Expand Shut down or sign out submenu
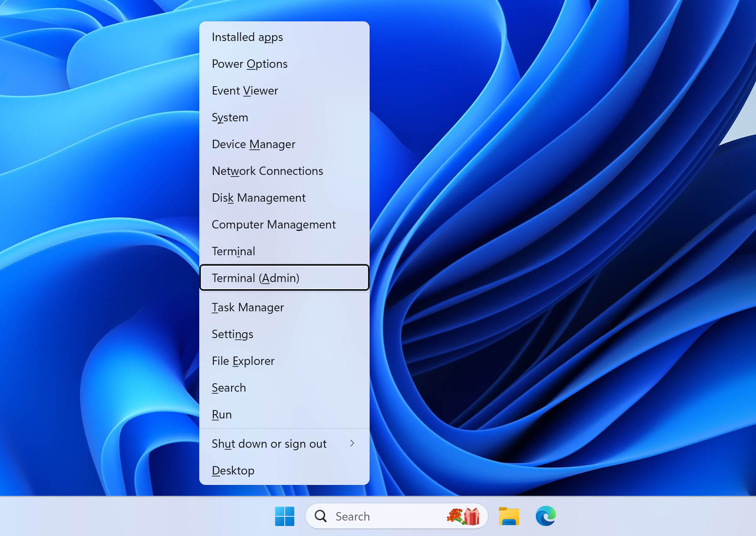Image resolution: width=756 pixels, height=536 pixels. (285, 444)
